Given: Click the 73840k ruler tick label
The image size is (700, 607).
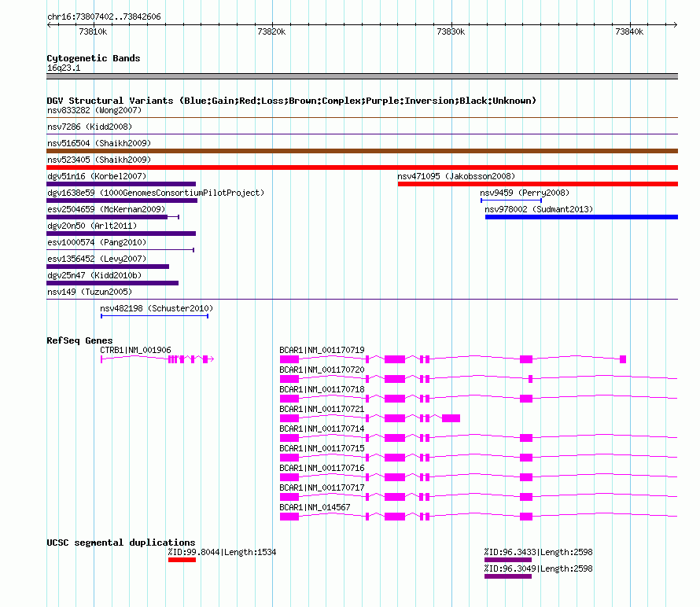Looking at the screenshot, I should coord(629,31).
